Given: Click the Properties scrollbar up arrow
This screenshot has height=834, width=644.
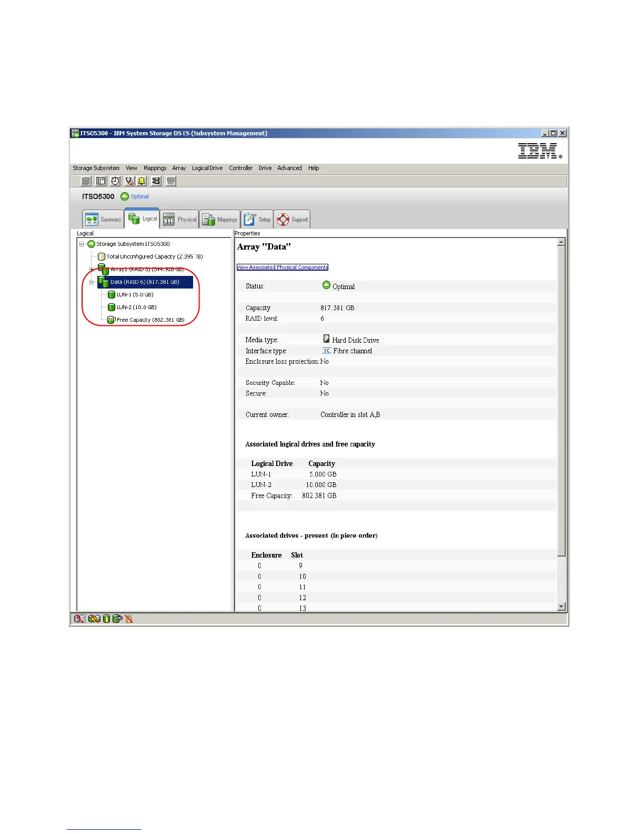Looking at the screenshot, I should 561,242.
